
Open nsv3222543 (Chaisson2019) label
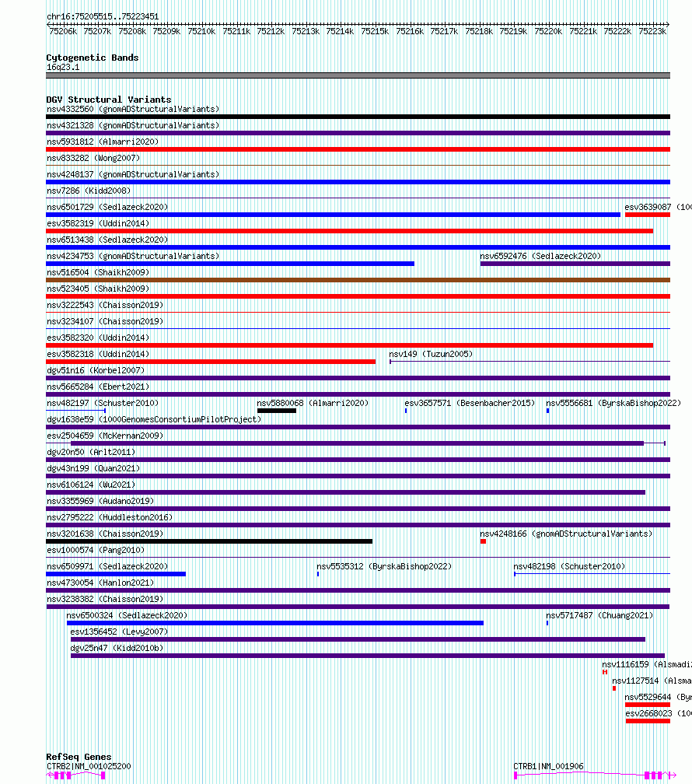(105, 305)
